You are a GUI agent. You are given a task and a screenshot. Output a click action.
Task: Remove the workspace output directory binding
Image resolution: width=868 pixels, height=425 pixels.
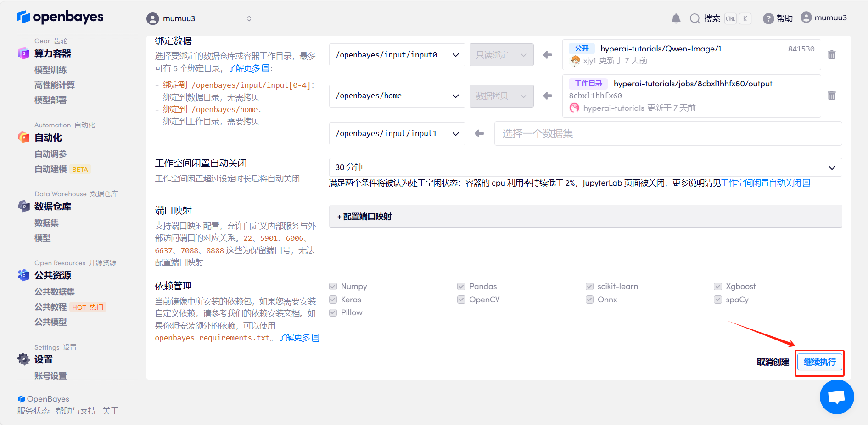831,96
